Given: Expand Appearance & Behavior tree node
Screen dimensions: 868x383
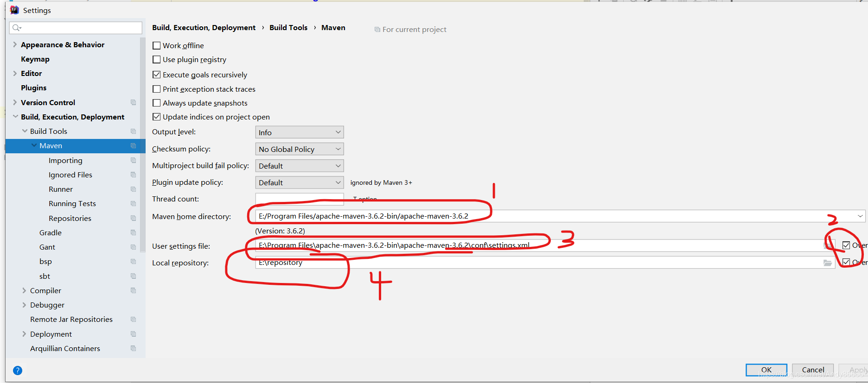Looking at the screenshot, I should click(15, 44).
